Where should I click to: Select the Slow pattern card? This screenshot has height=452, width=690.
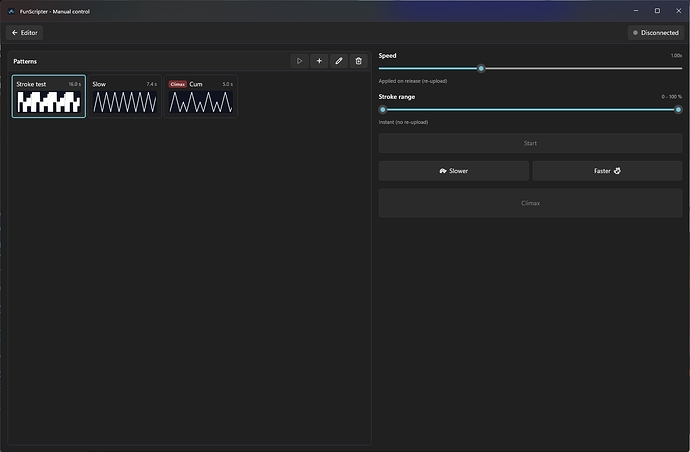(x=125, y=96)
